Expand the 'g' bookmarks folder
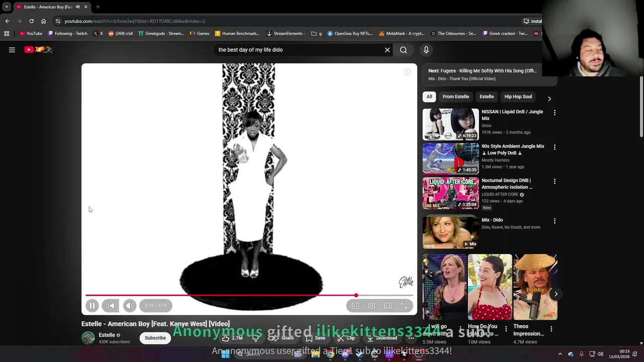The width and height of the screenshot is (644, 362). click(316, 34)
